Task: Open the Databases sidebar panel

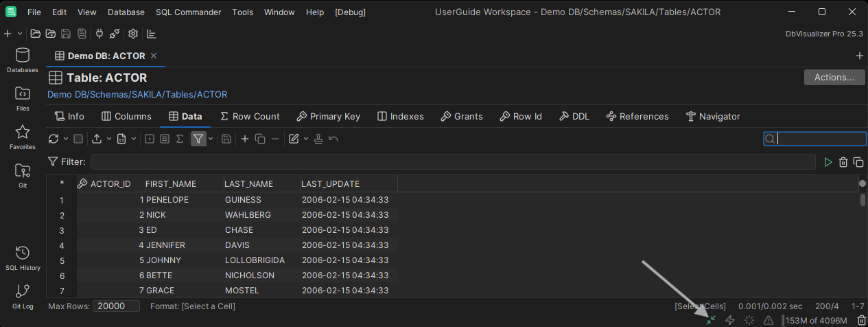Action: [22, 60]
